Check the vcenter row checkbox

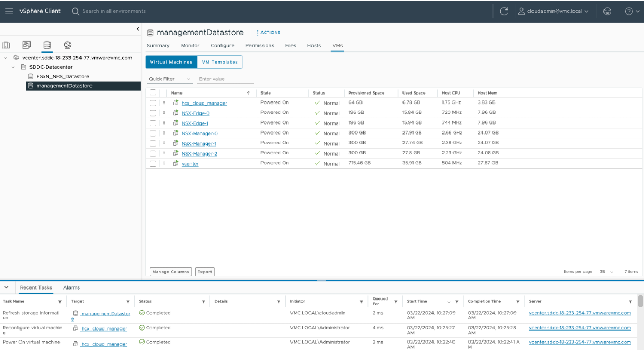click(153, 163)
